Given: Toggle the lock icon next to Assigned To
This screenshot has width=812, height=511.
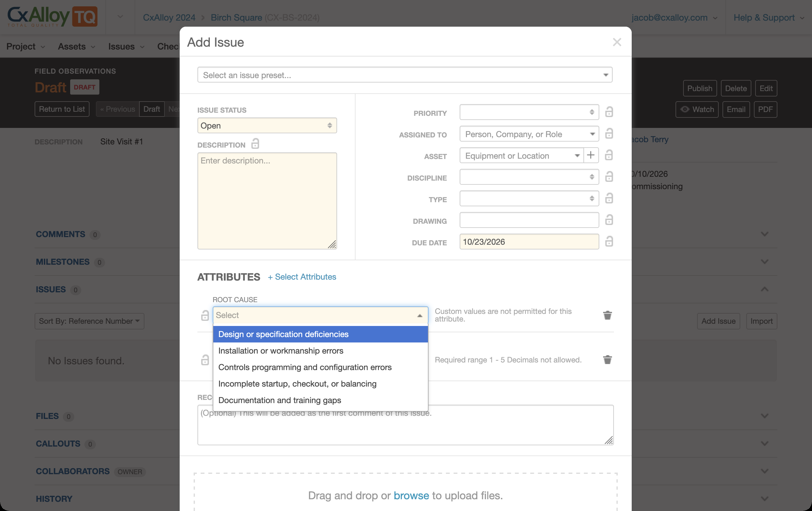Looking at the screenshot, I should [x=609, y=134].
